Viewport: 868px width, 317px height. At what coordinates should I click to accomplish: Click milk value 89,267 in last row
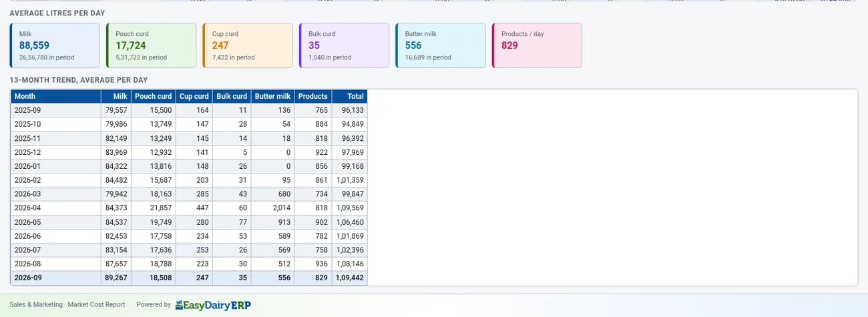pyautogui.click(x=116, y=278)
